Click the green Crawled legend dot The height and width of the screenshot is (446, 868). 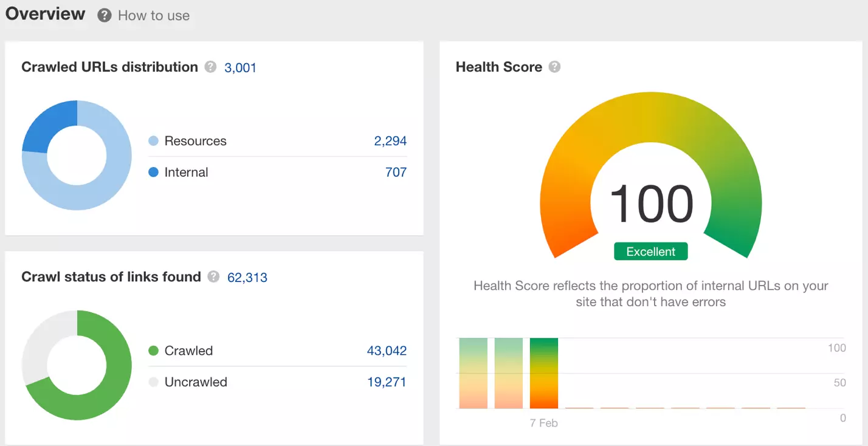(154, 351)
